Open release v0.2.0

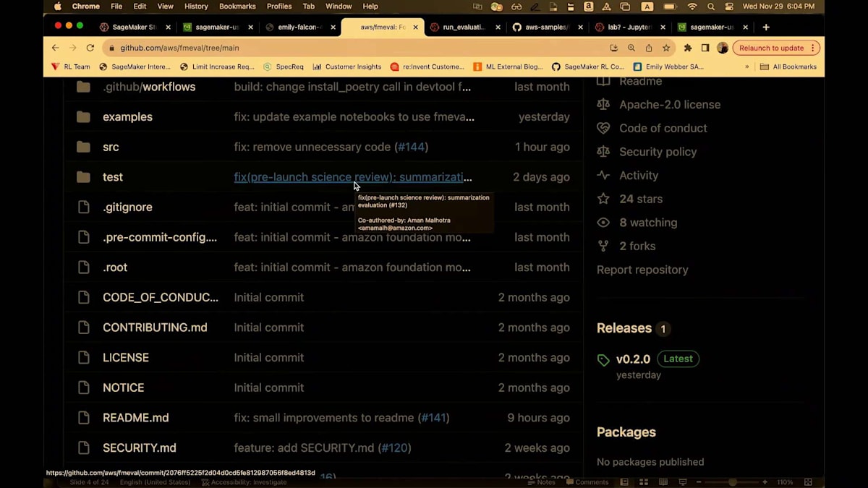point(633,359)
